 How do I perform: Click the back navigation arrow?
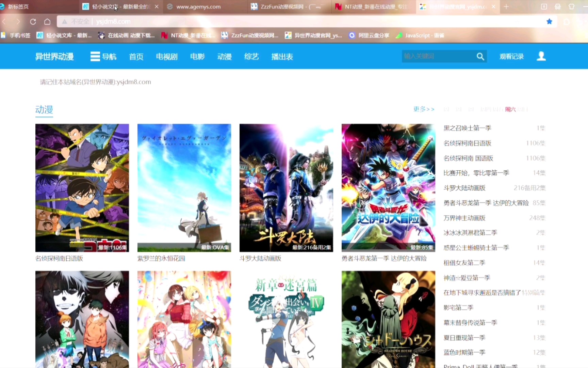pos(4,22)
